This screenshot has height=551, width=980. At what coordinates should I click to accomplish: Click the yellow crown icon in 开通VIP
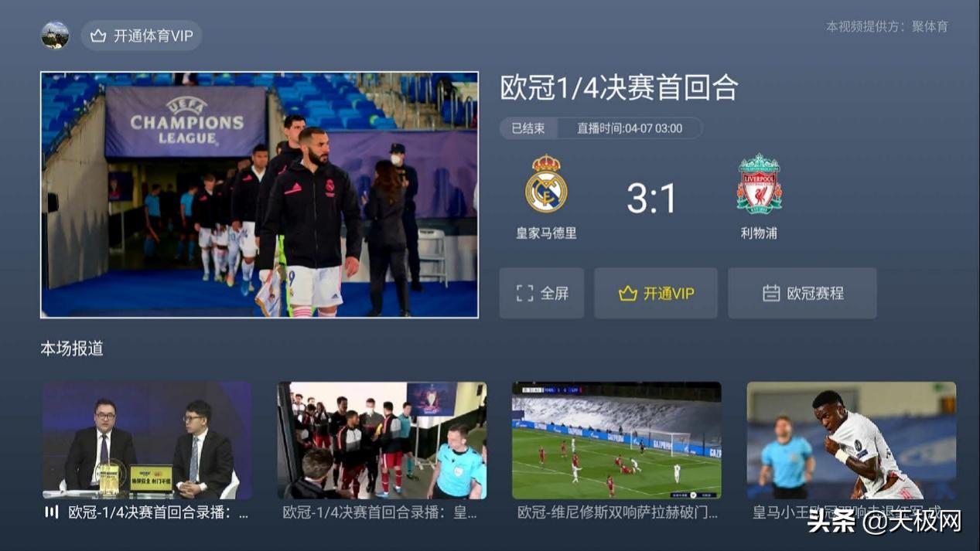(x=627, y=294)
